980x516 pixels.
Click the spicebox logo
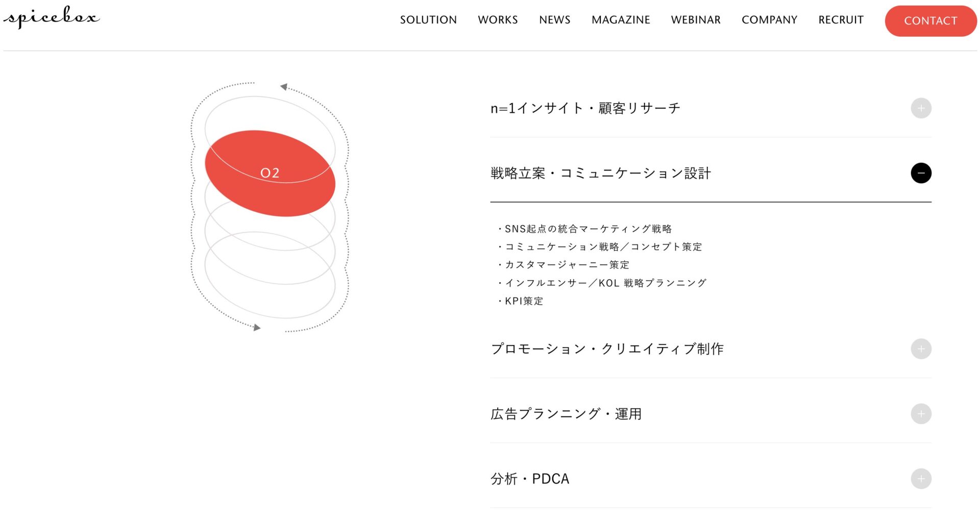coord(51,17)
